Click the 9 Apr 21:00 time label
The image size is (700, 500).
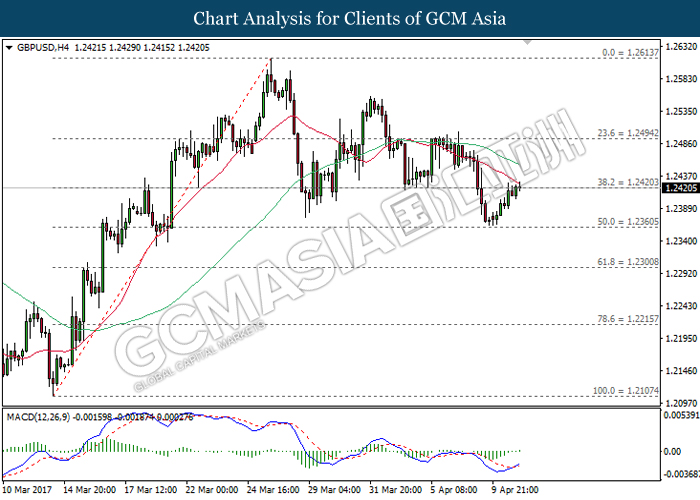[515, 490]
